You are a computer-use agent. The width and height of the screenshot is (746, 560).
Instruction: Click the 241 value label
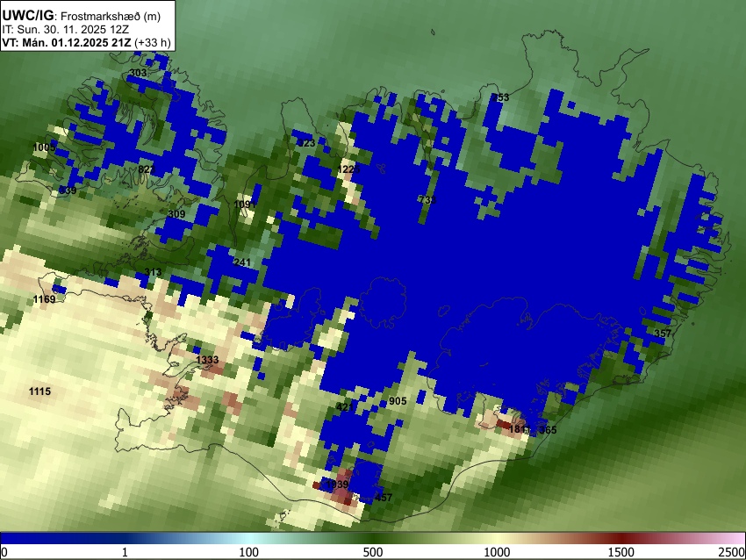pos(242,262)
